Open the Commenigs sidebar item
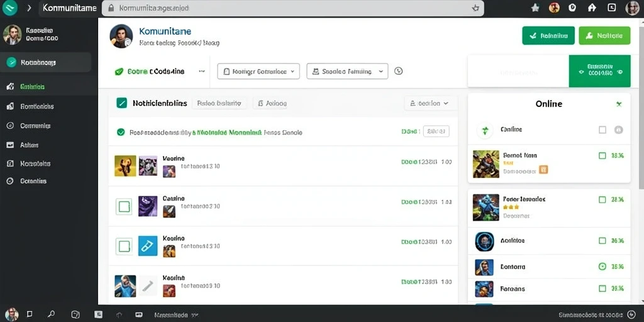Screen dimensions: 644x322 click(49, 126)
